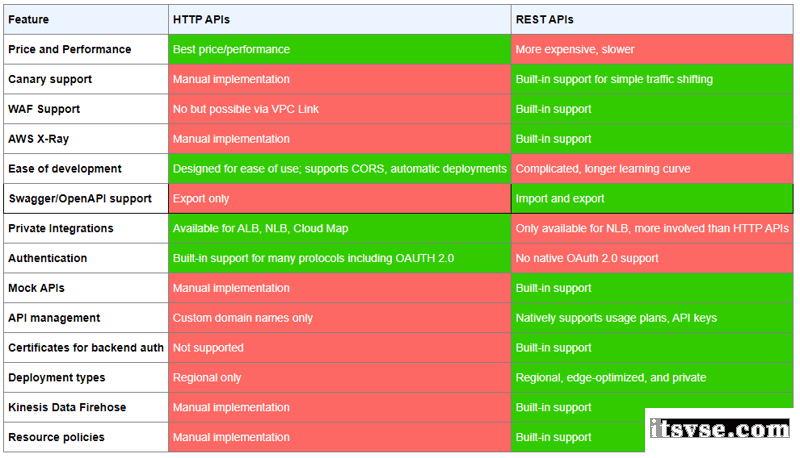Click Manual implementation in Resource policies row
This screenshot has width=800, height=458.
coord(340,438)
